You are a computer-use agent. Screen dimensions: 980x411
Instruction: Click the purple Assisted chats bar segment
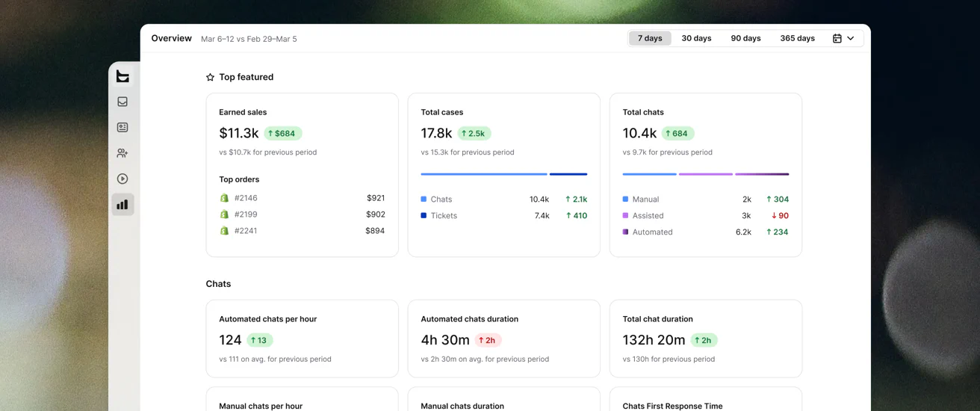(706, 174)
